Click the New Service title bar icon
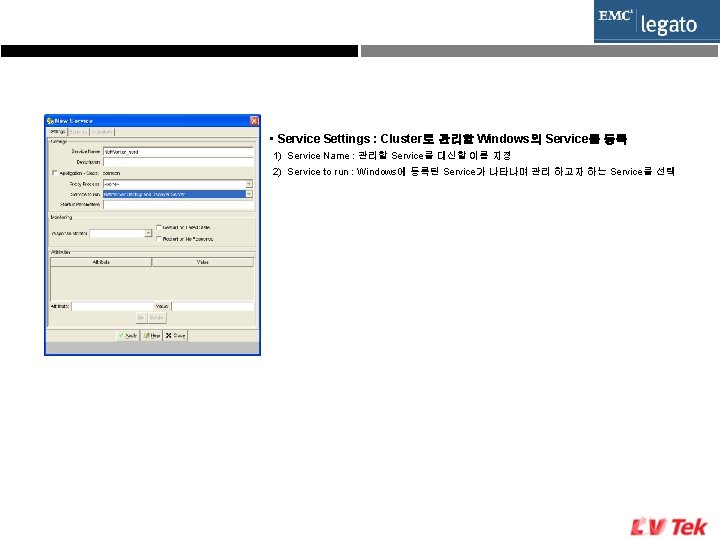720x540 pixels. pyautogui.click(x=50, y=121)
